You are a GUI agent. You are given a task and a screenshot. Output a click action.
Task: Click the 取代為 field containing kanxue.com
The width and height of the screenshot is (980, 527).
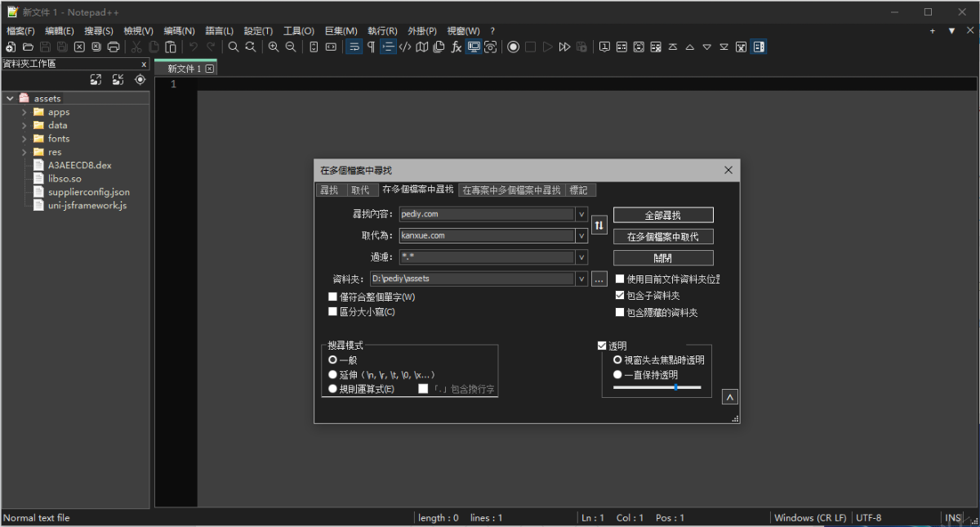[487, 235]
